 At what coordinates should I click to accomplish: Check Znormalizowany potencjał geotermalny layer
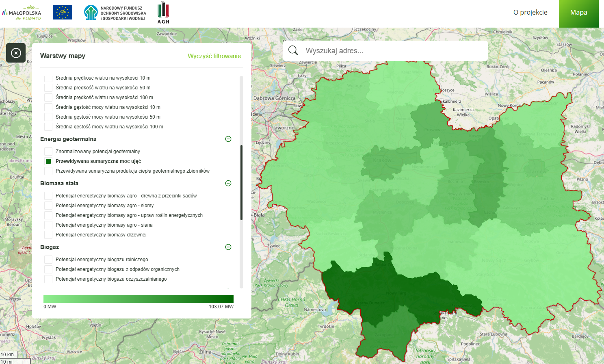[x=48, y=152]
